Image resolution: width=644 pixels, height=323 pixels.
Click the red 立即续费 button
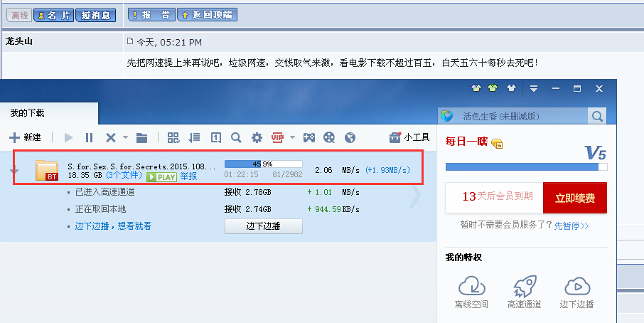[x=574, y=197]
